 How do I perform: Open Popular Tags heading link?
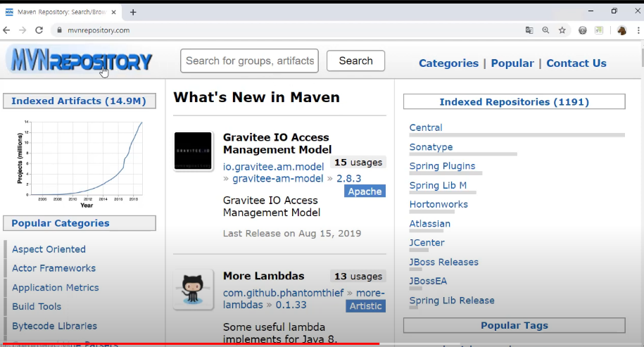(514, 325)
